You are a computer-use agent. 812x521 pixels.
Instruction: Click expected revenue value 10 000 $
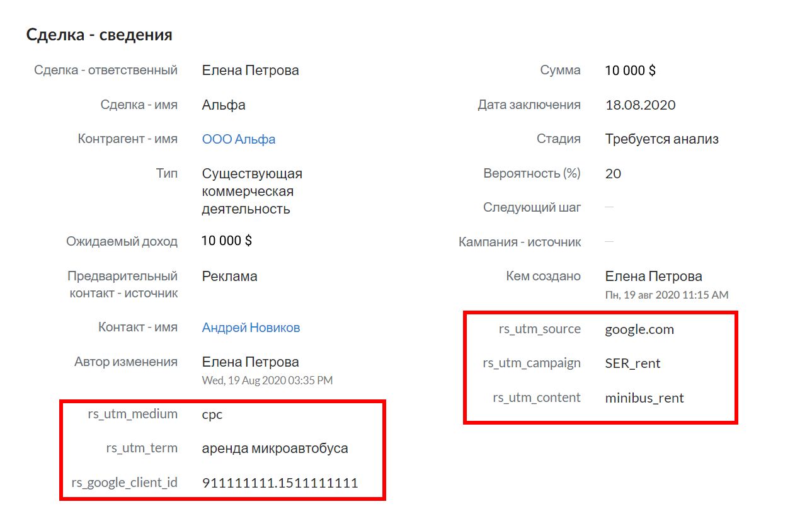(x=227, y=241)
